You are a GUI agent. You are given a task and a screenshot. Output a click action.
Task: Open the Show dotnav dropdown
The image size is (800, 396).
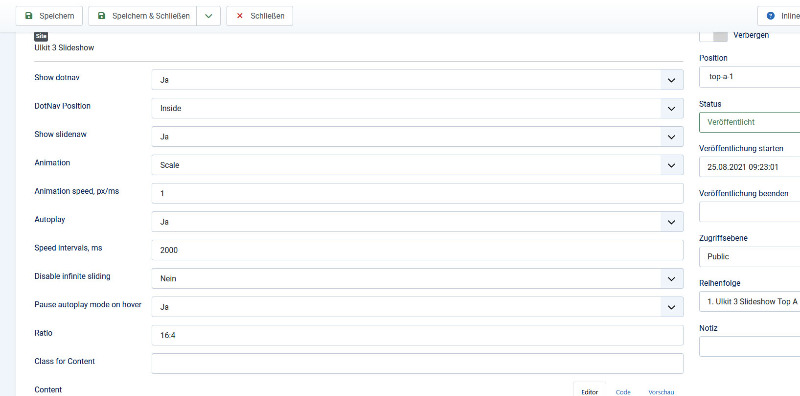tap(417, 80)
